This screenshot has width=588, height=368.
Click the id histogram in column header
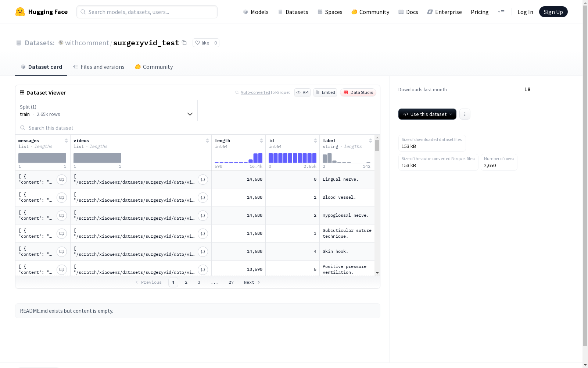tap(293, 158)
